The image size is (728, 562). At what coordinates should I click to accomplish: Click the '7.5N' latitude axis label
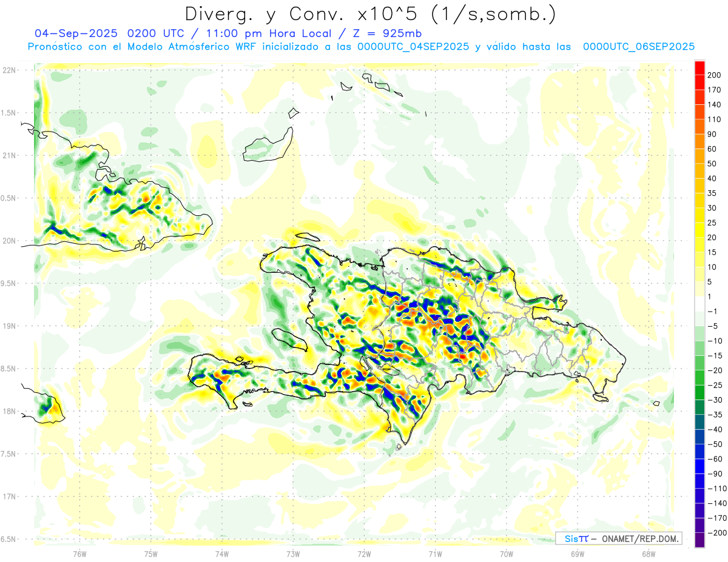click(8, 453)
